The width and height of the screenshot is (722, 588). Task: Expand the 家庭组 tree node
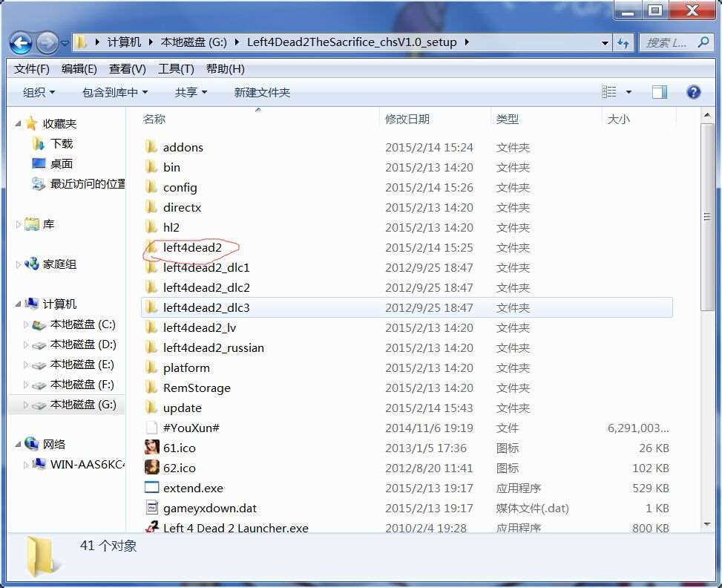coord(18,264)
